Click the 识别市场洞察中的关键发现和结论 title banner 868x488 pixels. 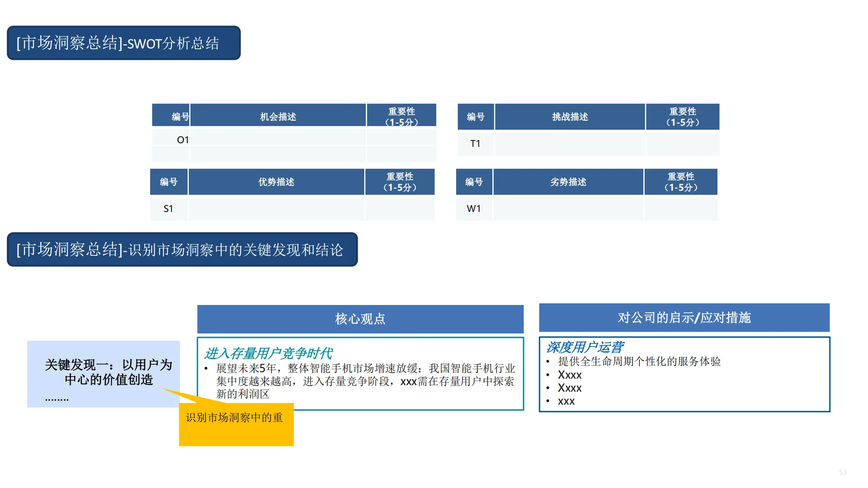(x=182, y=249)
